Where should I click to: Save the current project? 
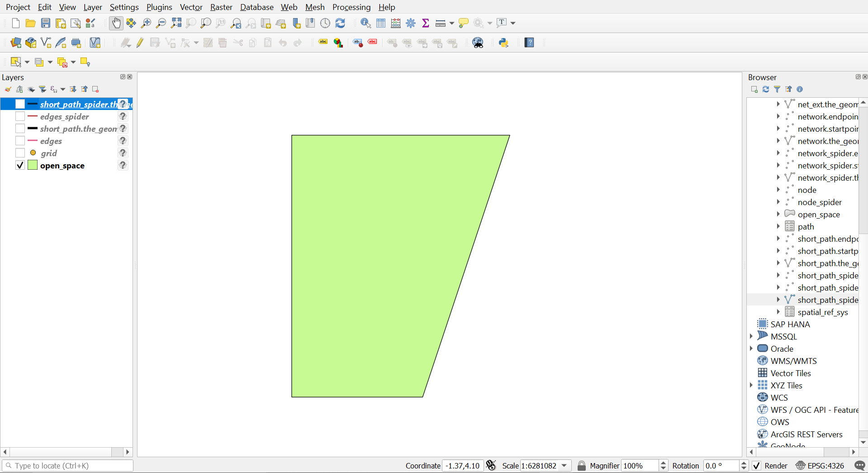click(x=46, y=23)
